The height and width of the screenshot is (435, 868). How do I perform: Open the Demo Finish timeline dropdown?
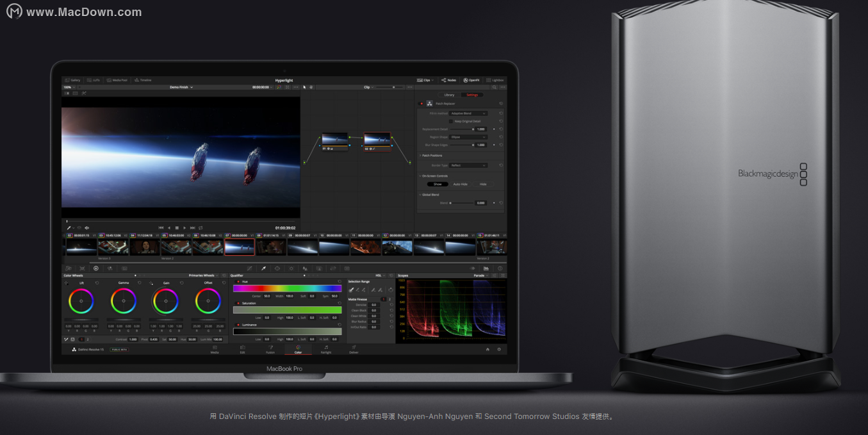pos(181,87)
